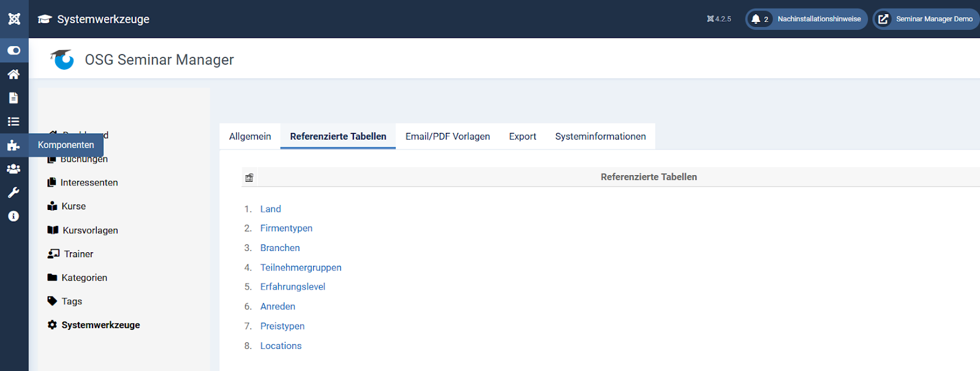Open the help info icon
Viewport: 980px width, 371px height.
coord(13,216)
